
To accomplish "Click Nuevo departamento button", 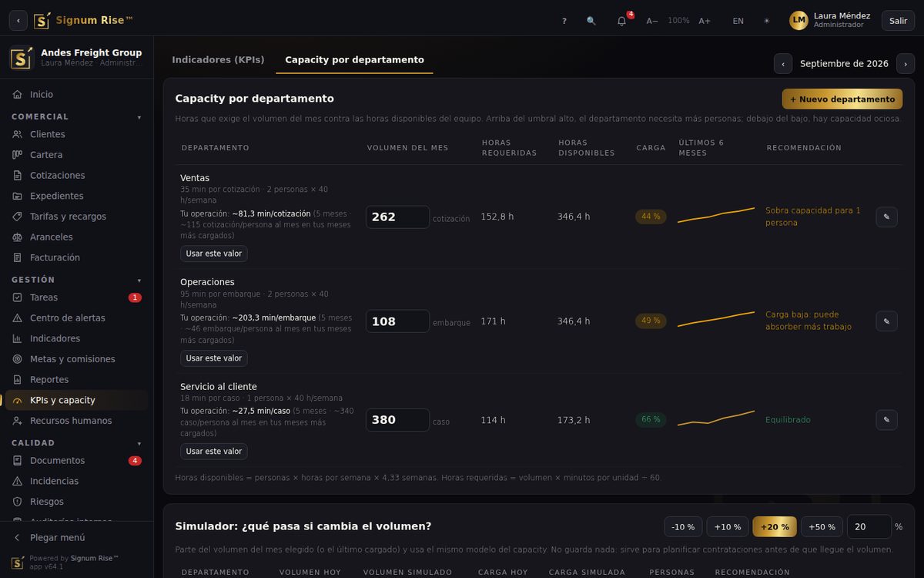I will coord(842,99).
